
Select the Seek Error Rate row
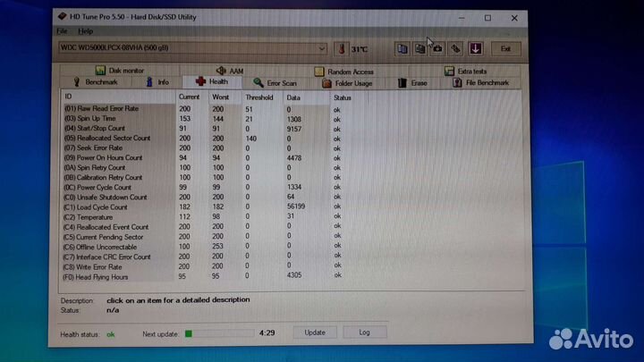pyautogui.click(x=203, y=148)
